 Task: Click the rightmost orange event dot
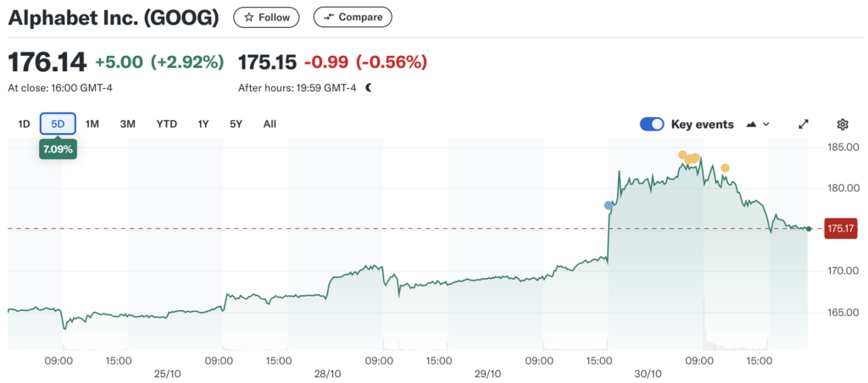pos(725,168)
